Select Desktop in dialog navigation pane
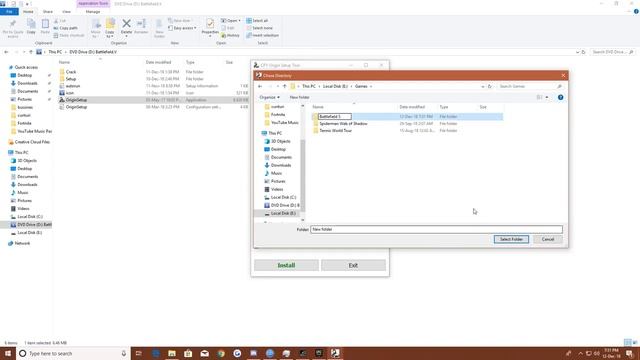The height and width of the screenshot is (360, 640). pyautogui.click(x=278, y=149)
